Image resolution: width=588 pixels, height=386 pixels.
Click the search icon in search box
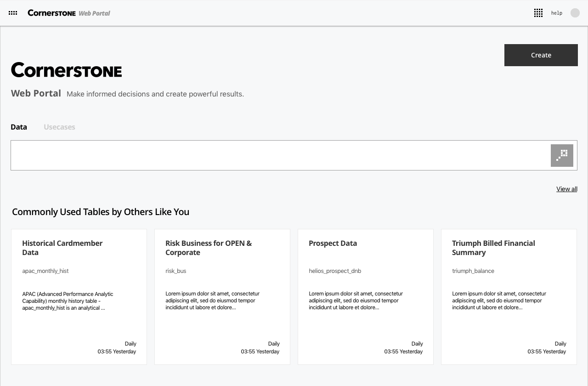(x=562, y=155)
